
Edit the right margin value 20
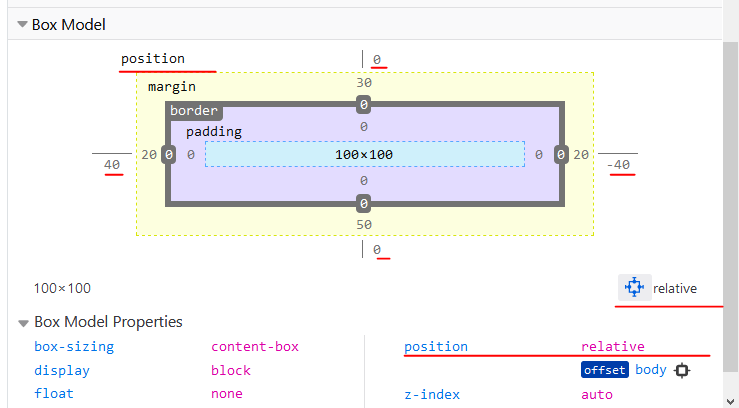[x=581, y=154]
